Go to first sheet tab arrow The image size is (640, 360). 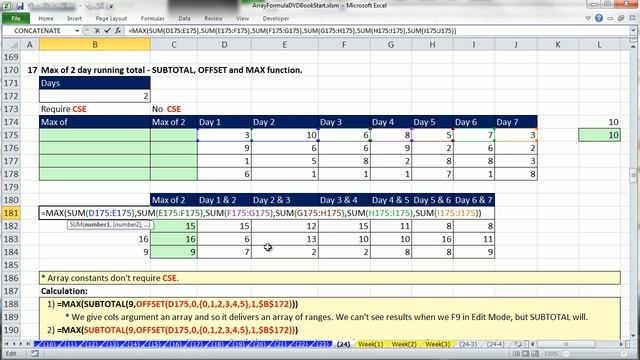click(x=6, y=344)
